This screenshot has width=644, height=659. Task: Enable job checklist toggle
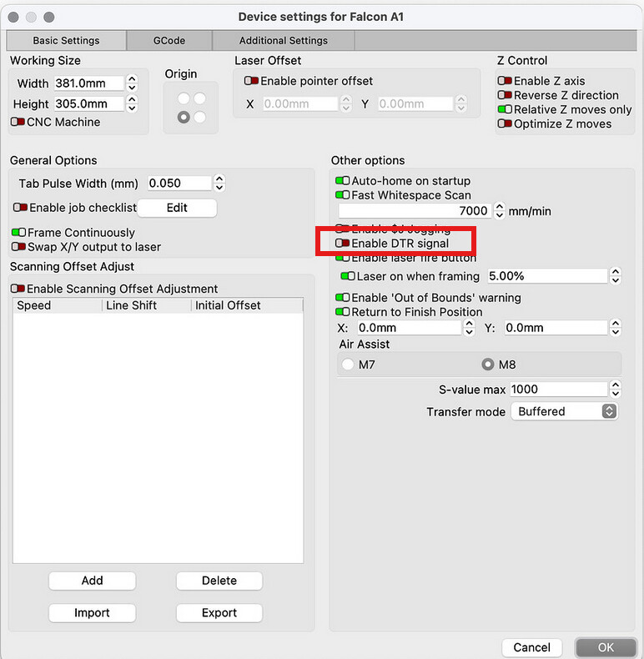[x=20, y=207]
